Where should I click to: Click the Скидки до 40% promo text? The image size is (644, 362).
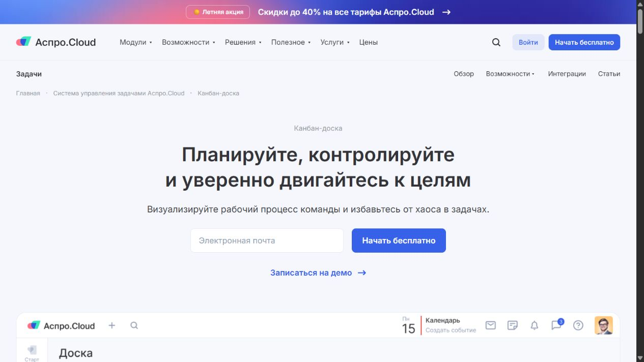[x=346, y=12]
